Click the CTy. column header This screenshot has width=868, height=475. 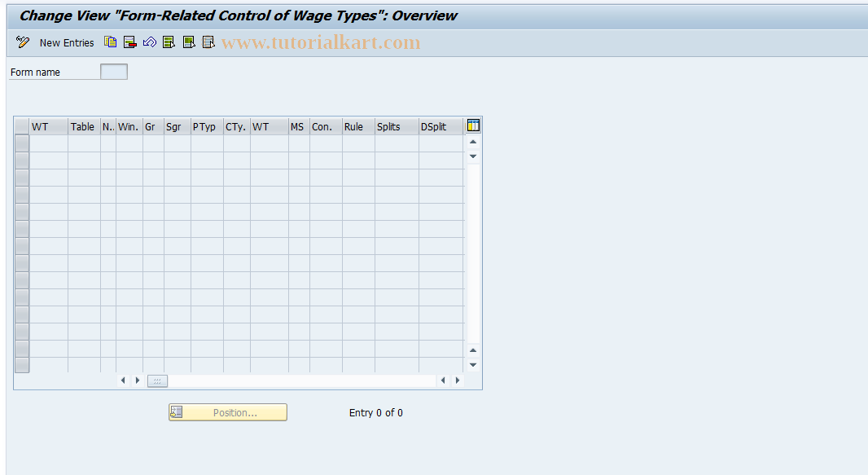tap(237, 127)
